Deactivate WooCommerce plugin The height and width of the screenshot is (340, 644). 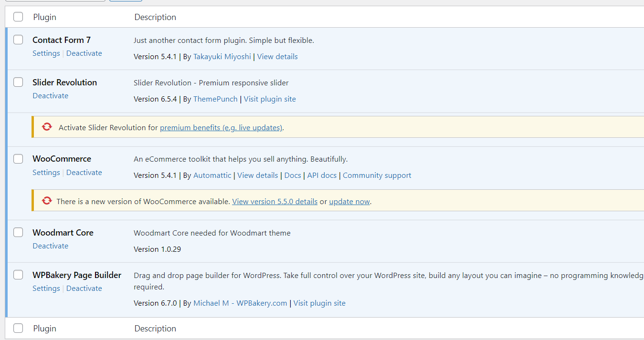84,173
